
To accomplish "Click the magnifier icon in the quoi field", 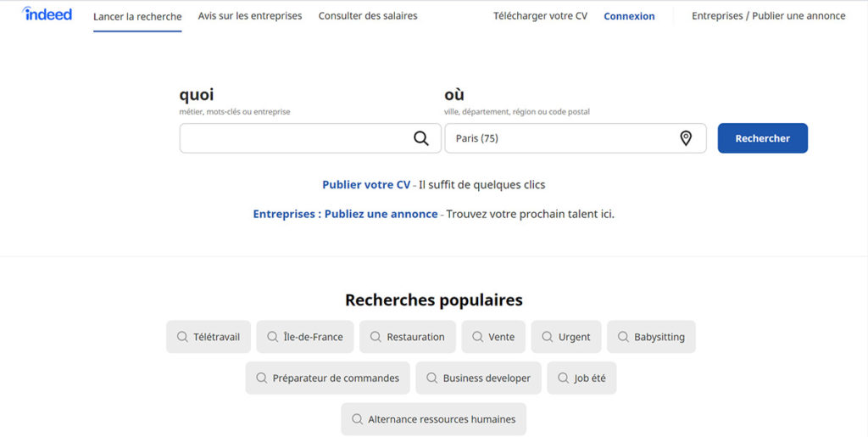I will click(421, 138).
